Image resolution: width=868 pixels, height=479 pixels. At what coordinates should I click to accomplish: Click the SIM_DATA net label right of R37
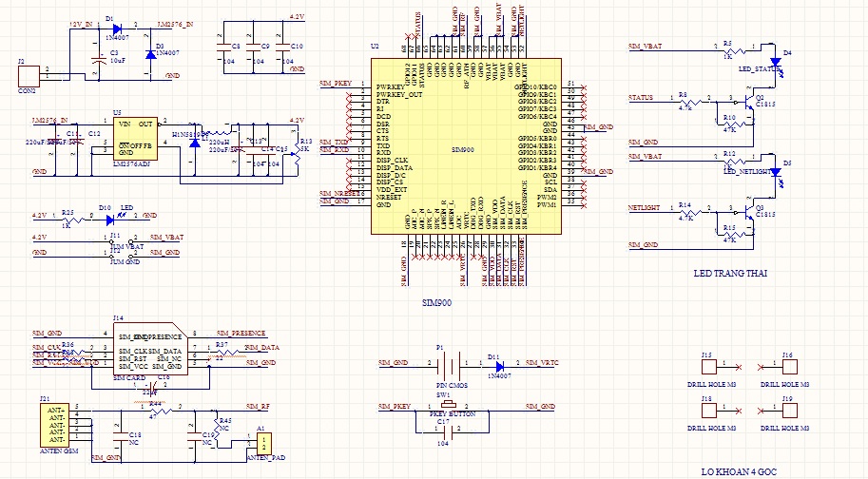click(x=262, y=348)
